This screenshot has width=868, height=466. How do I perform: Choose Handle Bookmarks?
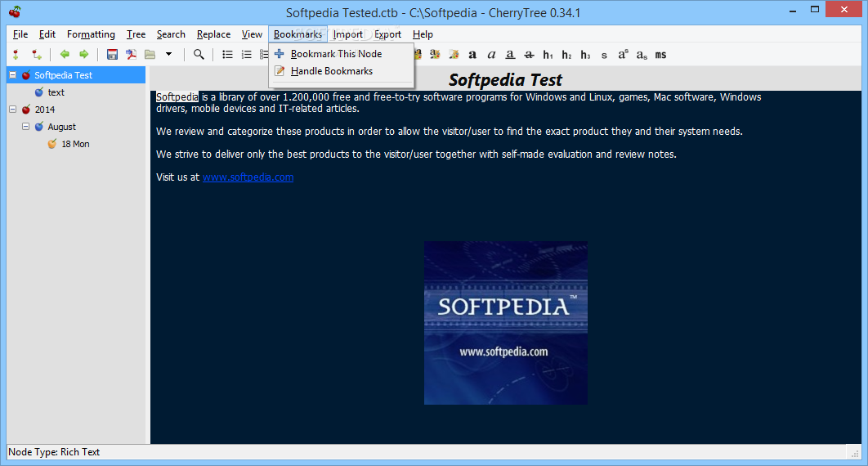(x=341, y=71)
